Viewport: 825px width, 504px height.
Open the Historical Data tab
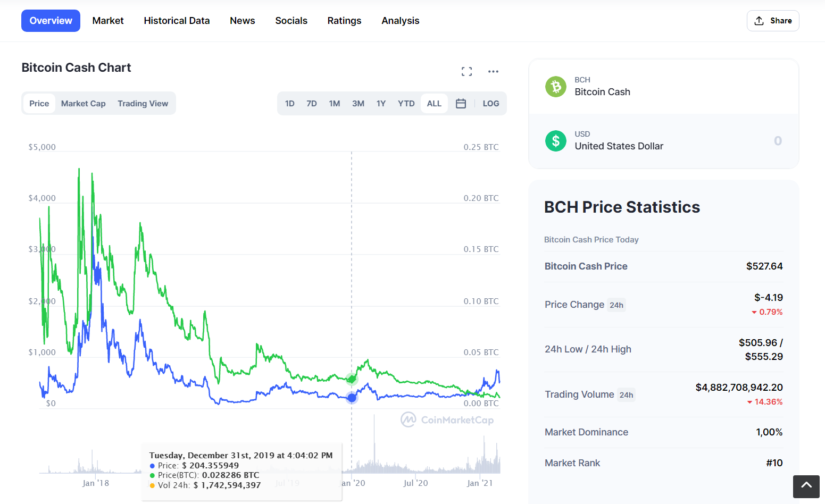pos(177,21)
